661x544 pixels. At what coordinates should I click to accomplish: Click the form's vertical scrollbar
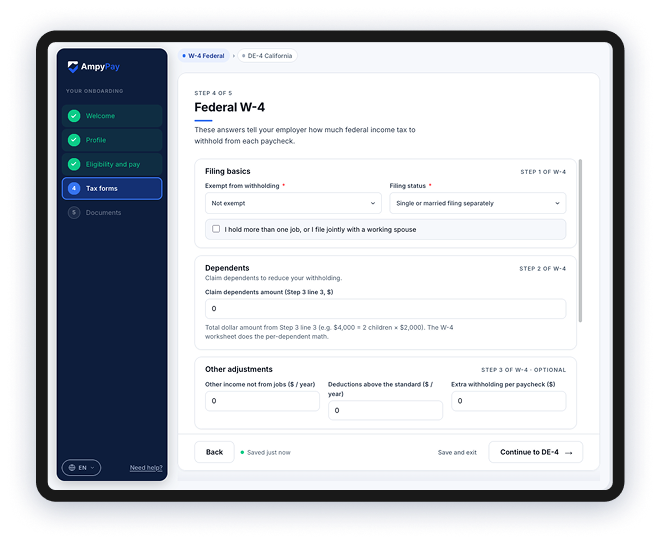580,241
